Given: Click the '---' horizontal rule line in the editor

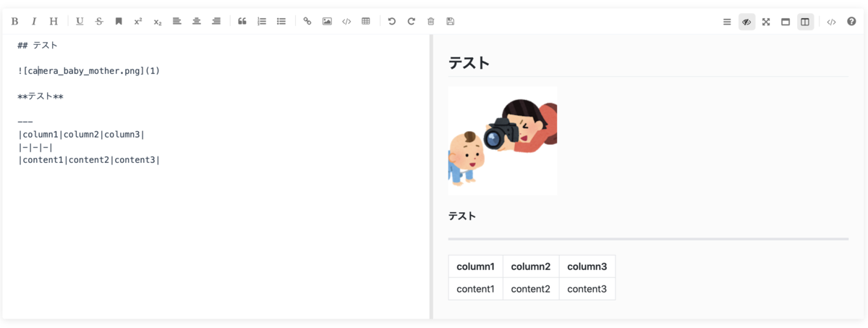Looking at the screenshot, I should point(25,122).
